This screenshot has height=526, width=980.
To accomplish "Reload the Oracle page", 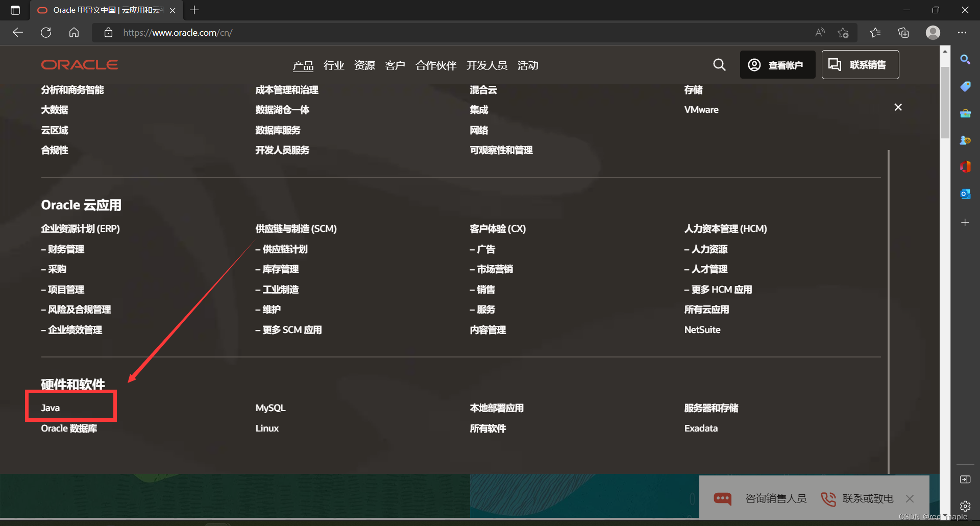I will pyautogui.click(x=46, y=33).
